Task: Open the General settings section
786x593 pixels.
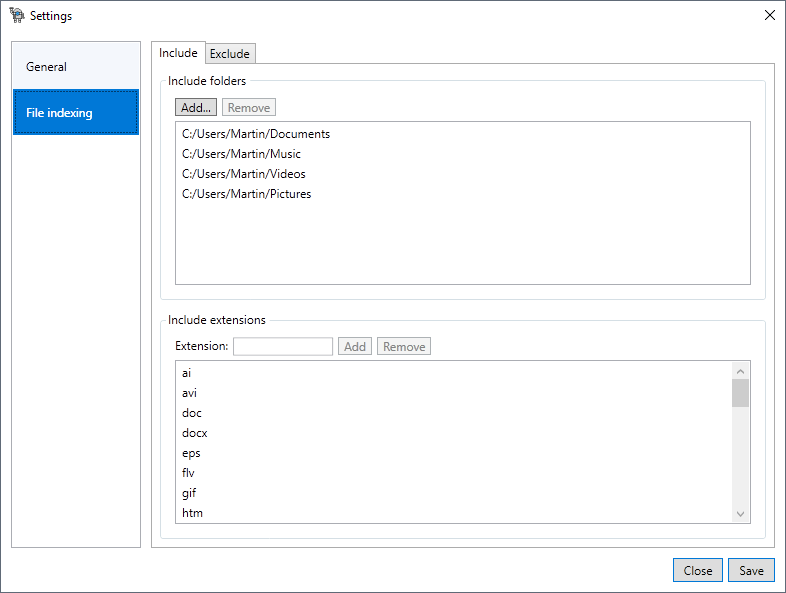Action: click(76, 67)
